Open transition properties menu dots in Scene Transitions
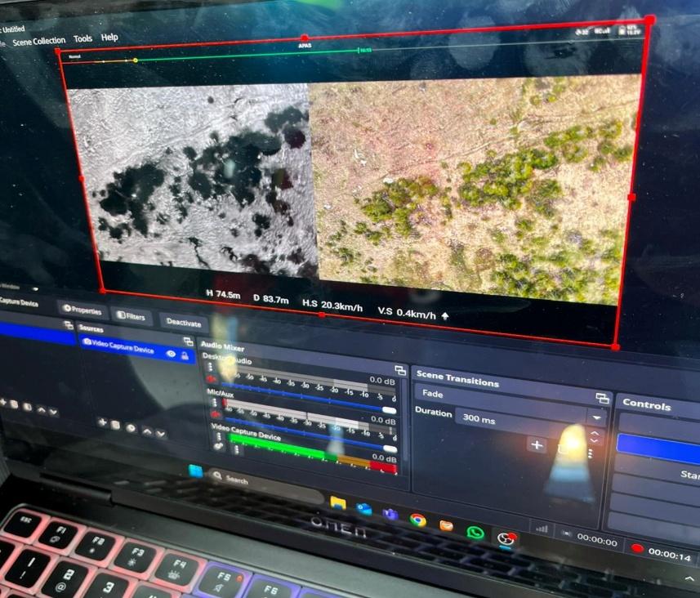 591,453
